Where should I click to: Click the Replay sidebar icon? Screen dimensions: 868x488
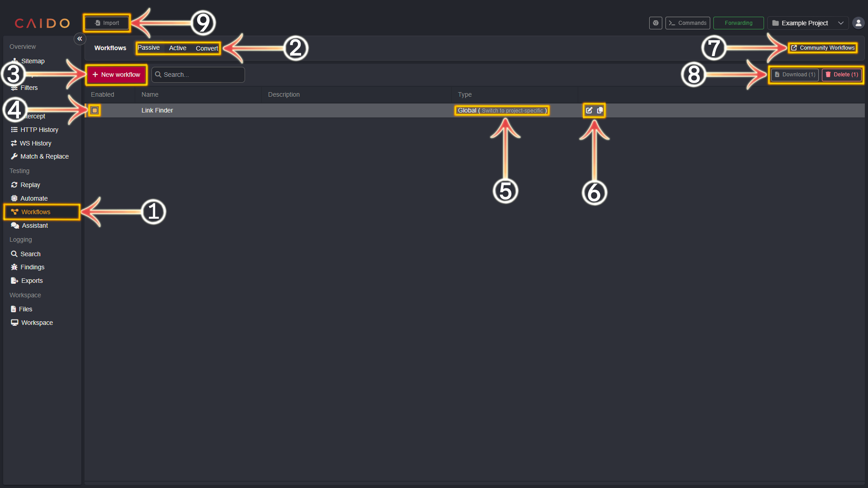14,185
